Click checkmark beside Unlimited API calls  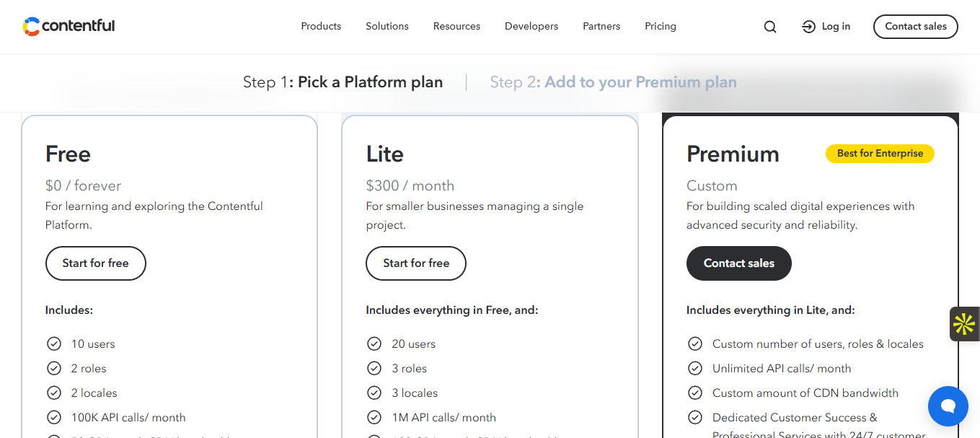(695, 369)
